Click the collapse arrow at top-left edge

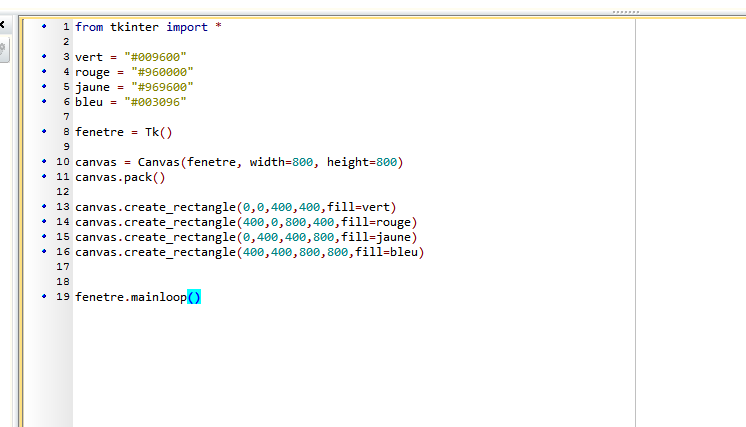[4, 24]
